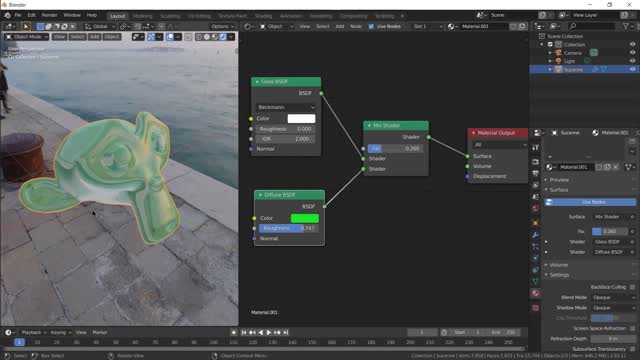
Task: Hide Suzanne with its eye icon
Action: point(632,69)
